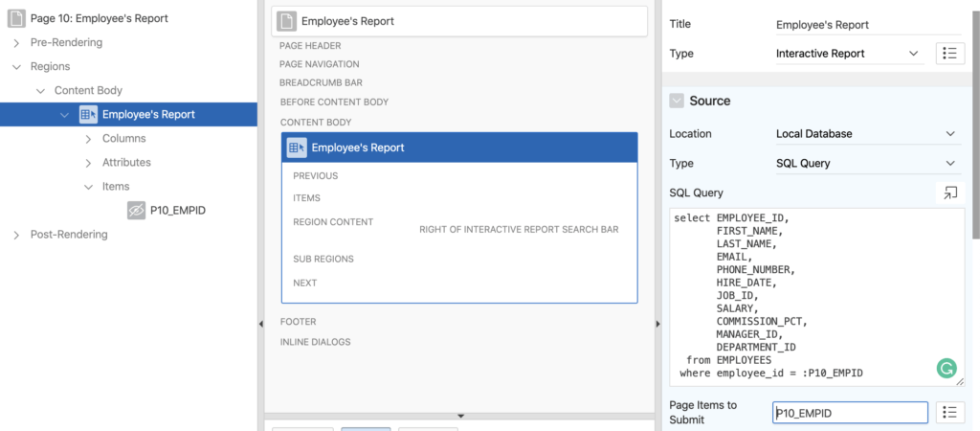Collapse the right pane splitter arrow
This screenshot has width=980, height=431.
click(x=658, y=324)
